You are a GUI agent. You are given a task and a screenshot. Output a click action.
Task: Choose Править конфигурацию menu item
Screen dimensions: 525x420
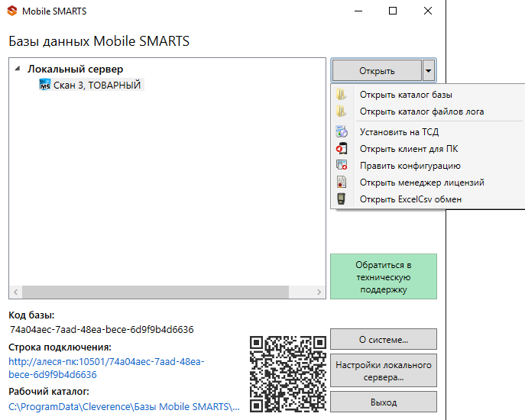pyautogui.click(x=428, y=166)
